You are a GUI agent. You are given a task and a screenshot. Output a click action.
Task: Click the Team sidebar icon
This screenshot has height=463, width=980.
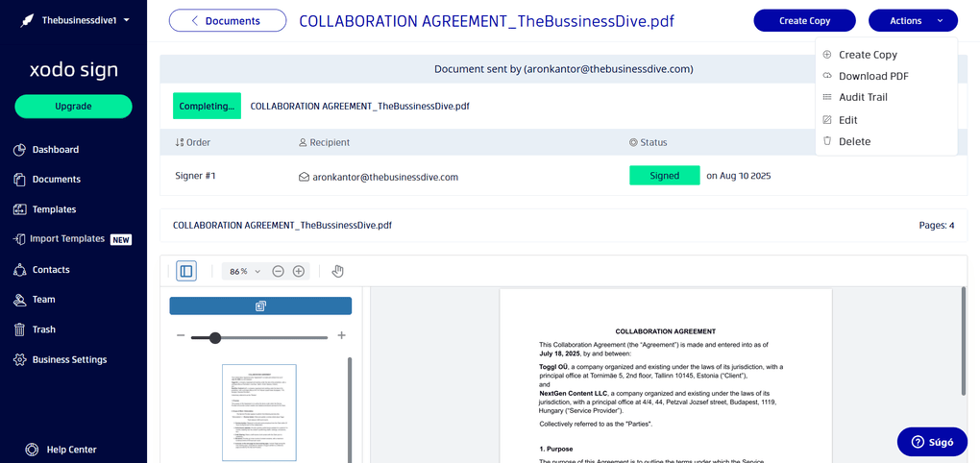[x=19, y=300]
